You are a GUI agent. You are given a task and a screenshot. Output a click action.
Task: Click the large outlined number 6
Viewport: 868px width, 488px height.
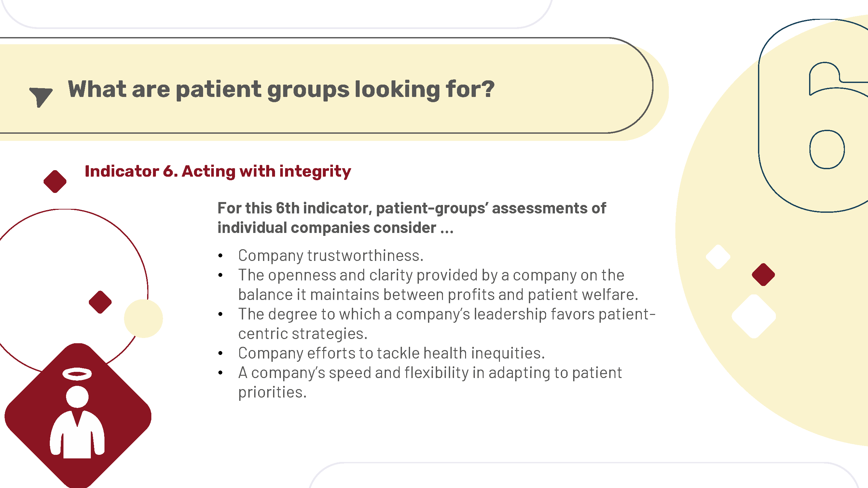coord(813,116)
